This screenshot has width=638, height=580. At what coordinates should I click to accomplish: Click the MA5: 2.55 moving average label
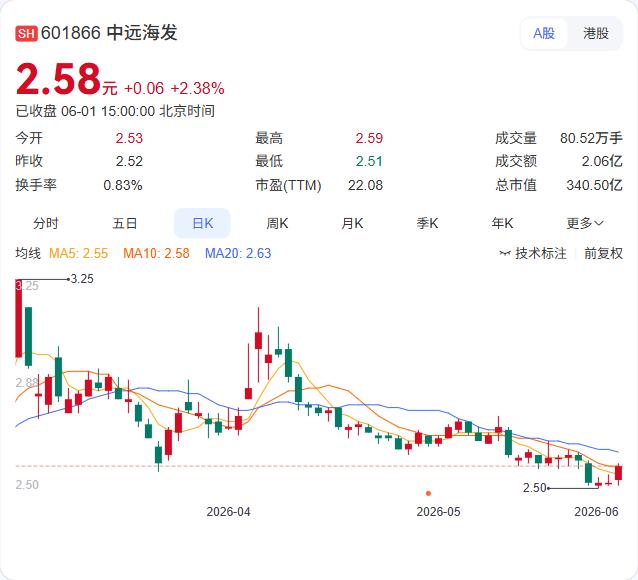click(79, 253)
